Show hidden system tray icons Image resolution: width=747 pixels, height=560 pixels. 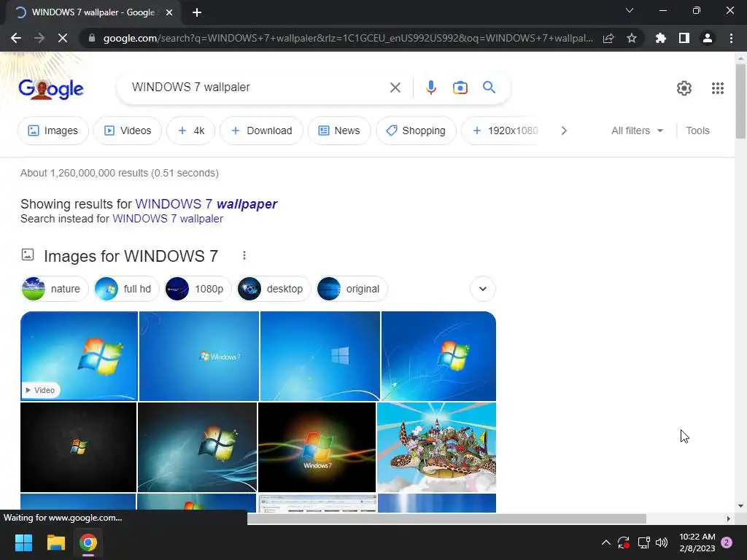pyautogui.click(x=606, y=542)
